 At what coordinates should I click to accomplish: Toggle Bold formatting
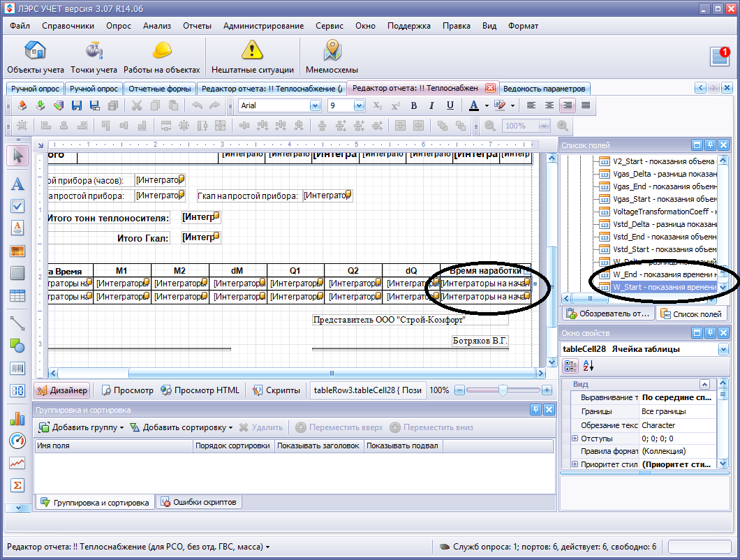click(413, 105)
